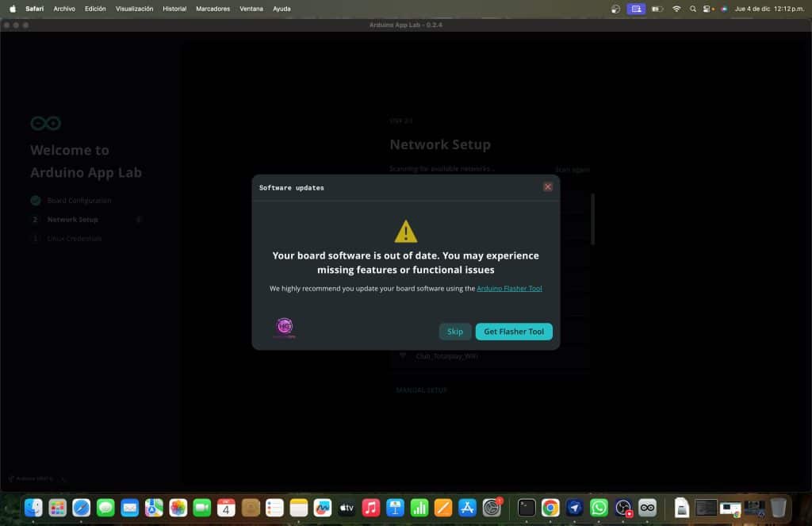Click the date and time in menu bar
This screenshot has width=812, height=526.
tap(769, 9)
